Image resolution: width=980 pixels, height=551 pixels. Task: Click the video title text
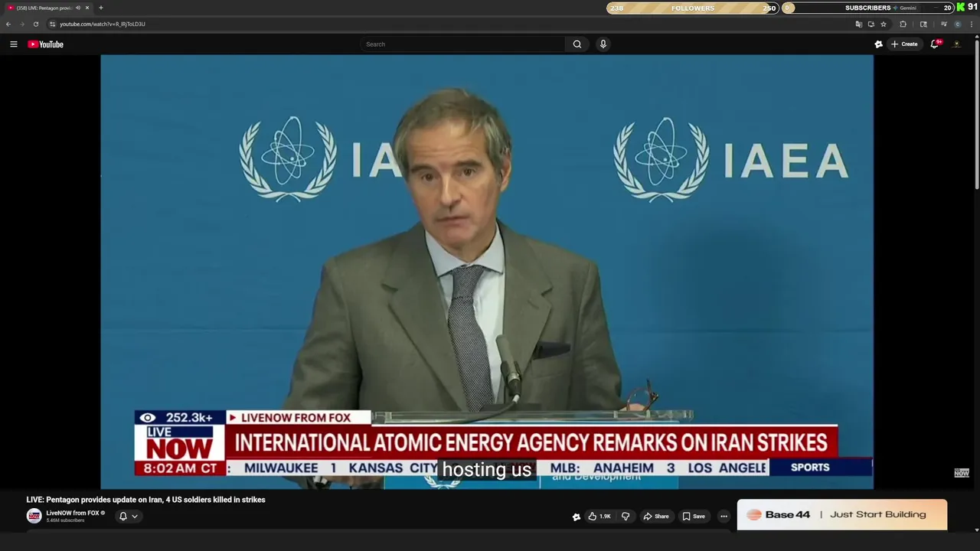(x=145, y=500)
